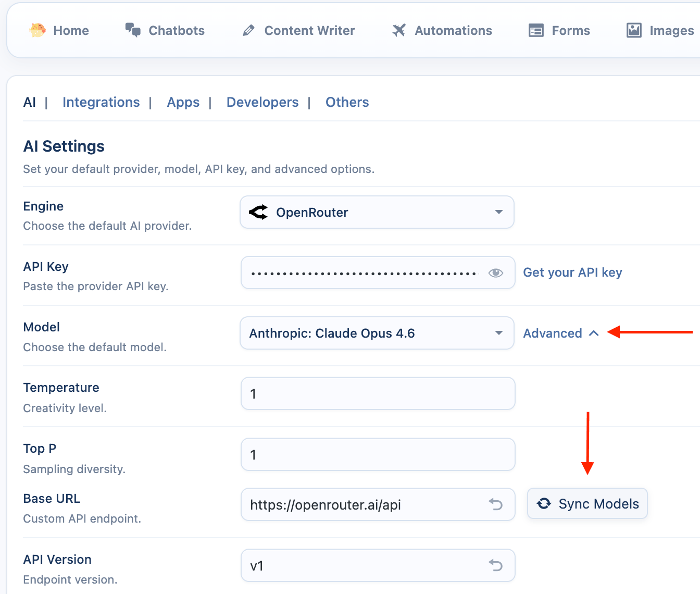Switch to the Developers tab
Screen dimensions: 700x594
(262, 102)
